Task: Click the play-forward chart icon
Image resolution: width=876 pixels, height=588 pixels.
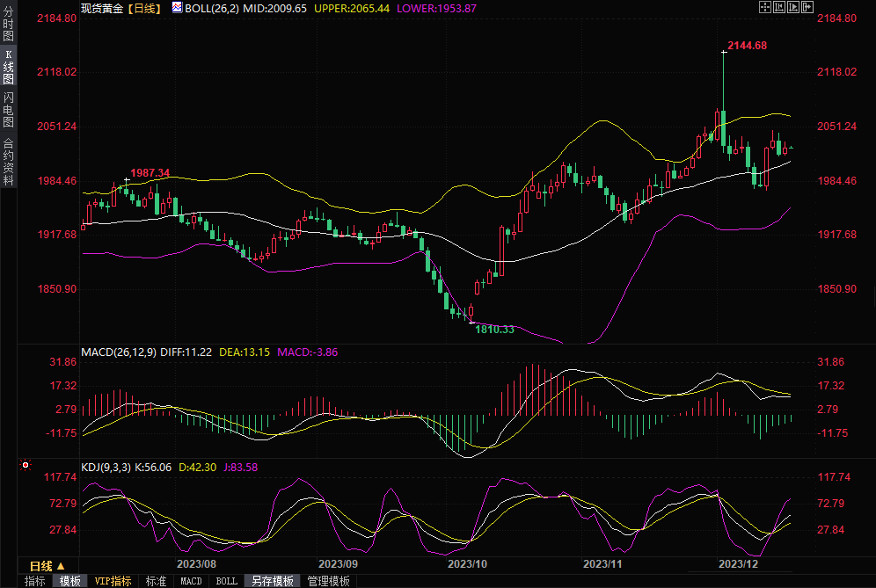Action: tap(792, 7)
